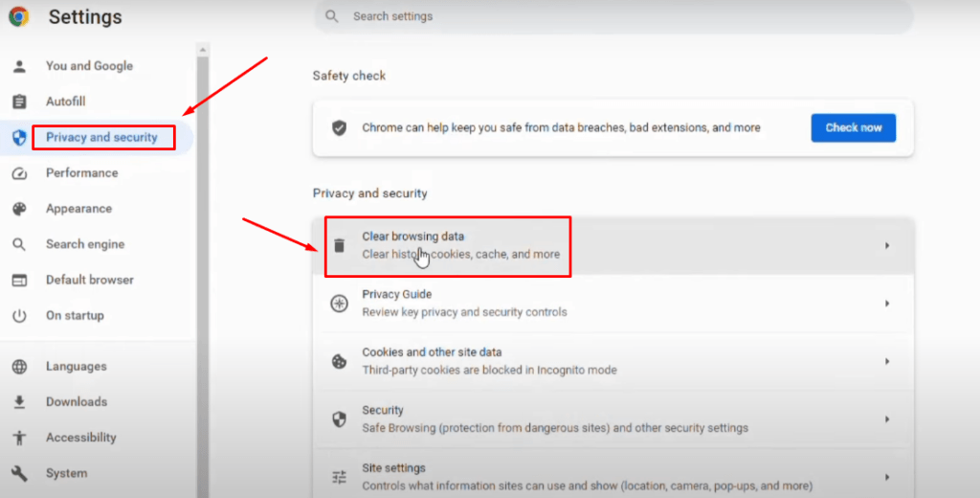Click the Search settings field
The width and height of the screenshot is (980, 498).
pyautogui.click(x=613, y=17)
